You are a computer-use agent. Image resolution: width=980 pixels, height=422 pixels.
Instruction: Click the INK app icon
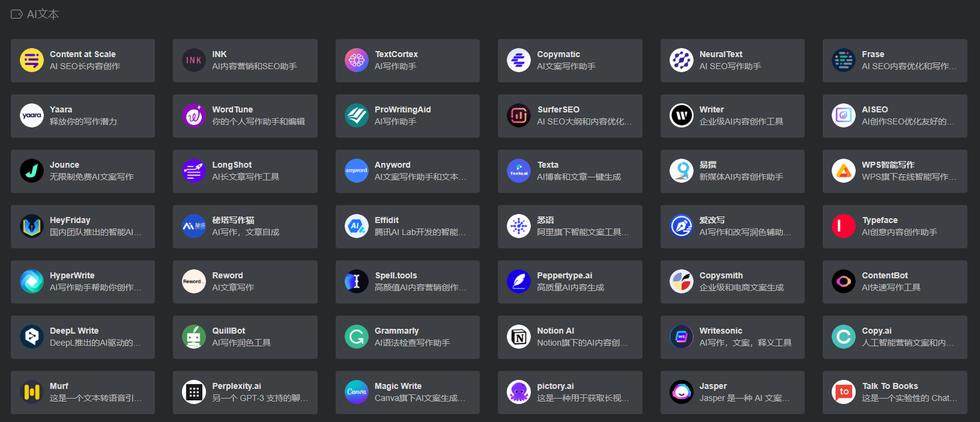click(194, 61)
